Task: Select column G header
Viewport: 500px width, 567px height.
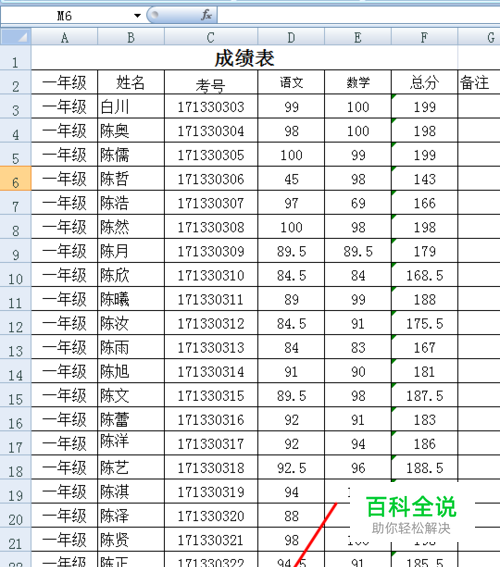Action: point(479,37)
